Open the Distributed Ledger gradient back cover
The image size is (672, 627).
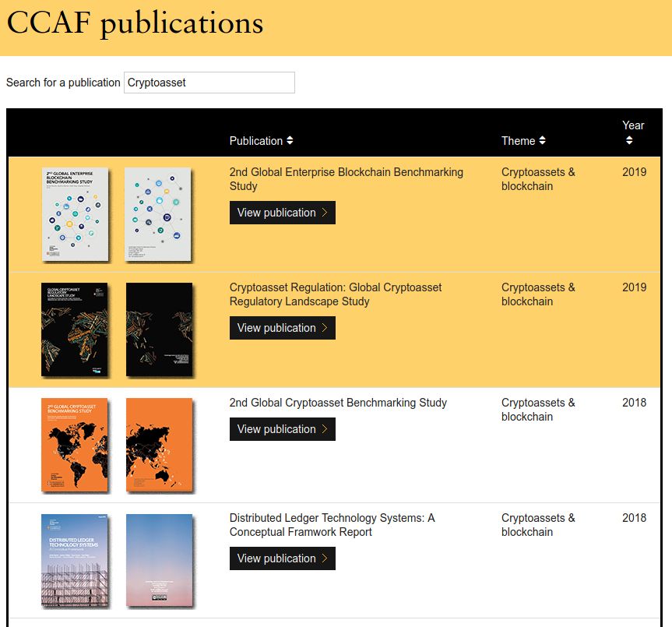[158, 560]
